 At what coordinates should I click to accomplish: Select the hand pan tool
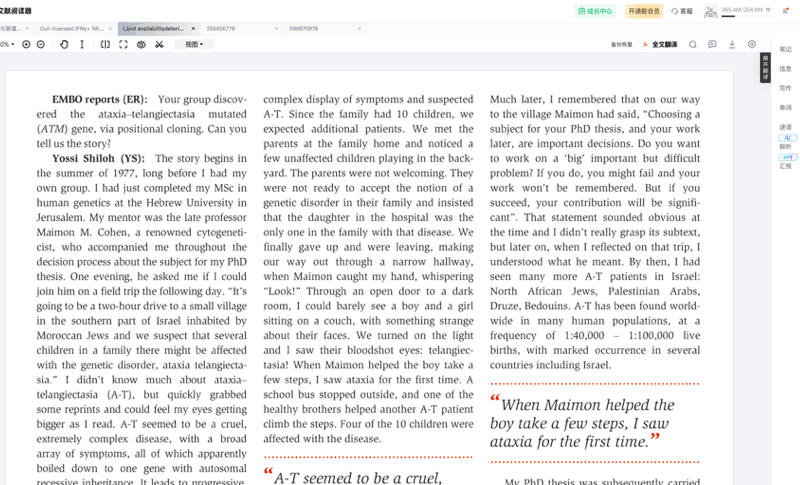65,45
